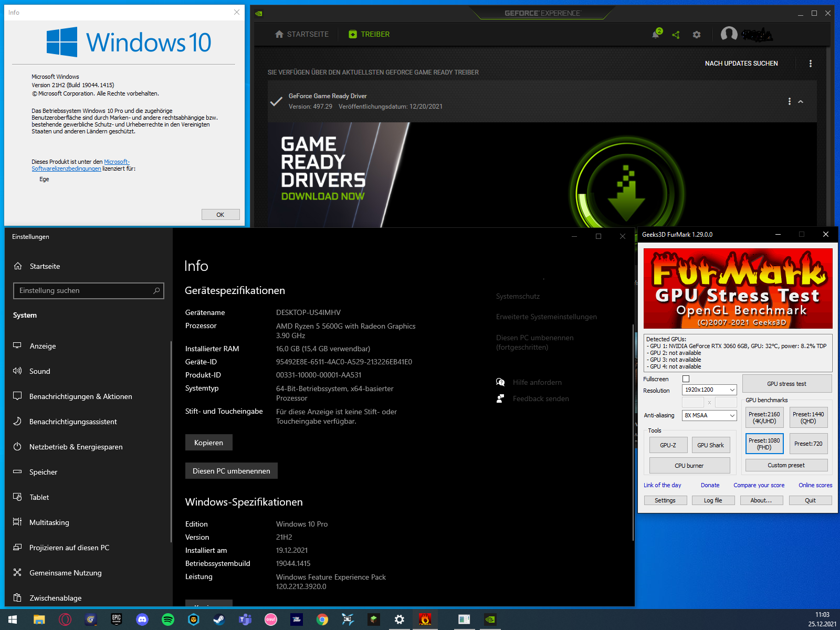Open the Microsoft-Softwarelizenzbedingungen link
The width and height of the screenshot is (840, 630).
[80, 165]
